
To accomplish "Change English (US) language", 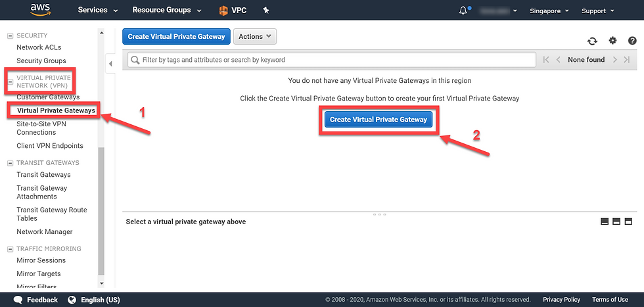I will tap(100, 300).
